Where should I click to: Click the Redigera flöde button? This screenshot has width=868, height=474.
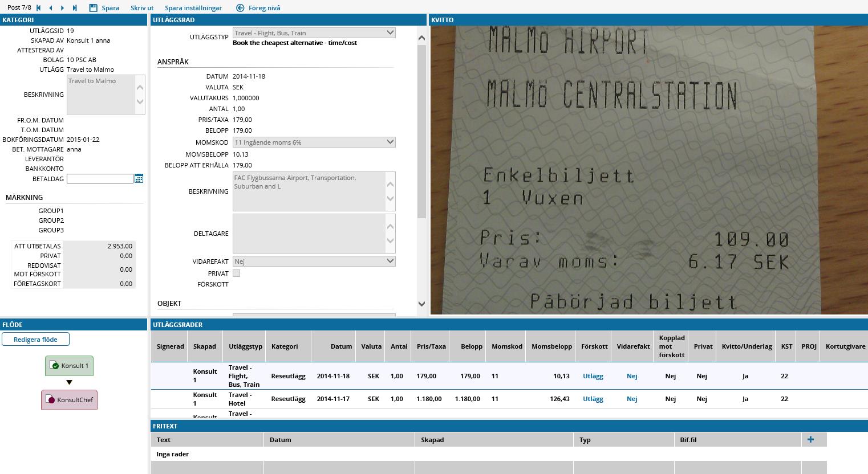coord(35,340)
